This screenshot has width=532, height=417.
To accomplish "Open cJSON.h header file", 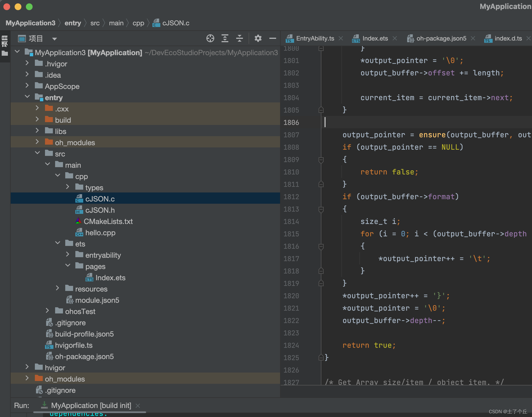I will pos(100,210).
